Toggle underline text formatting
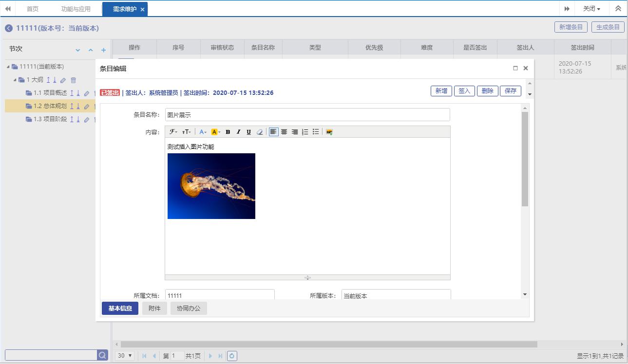The image size is (628, 364). point(248,132)
